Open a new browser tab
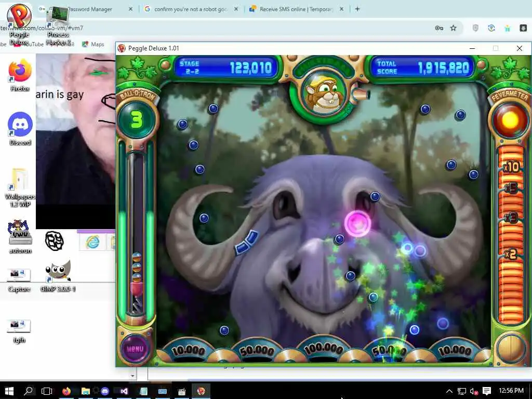This screenshot has width=532, height=399. pos(357,9)
